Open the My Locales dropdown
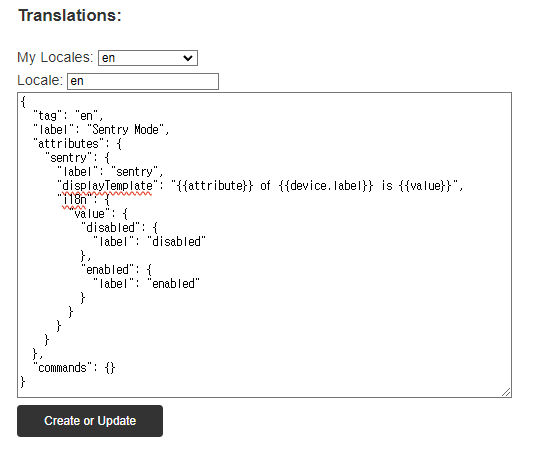 pyautogui.click(x=148, y=58)
